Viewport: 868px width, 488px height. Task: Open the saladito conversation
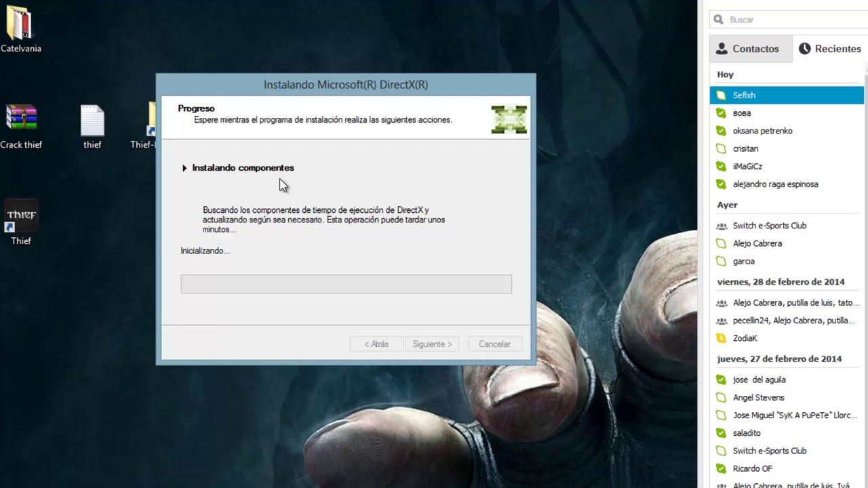(787, 432)
